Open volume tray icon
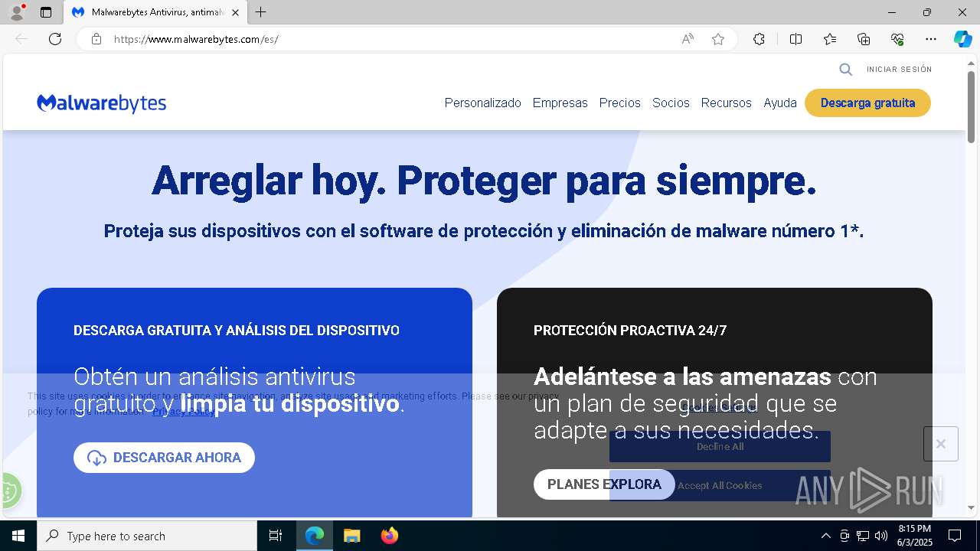The image size is (980, 551). [x=881, y=536]
